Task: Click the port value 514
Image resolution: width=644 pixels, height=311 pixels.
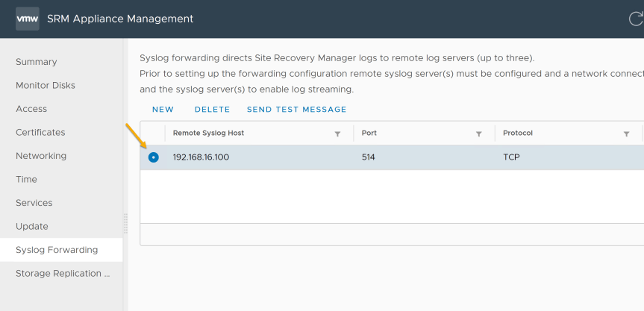Action: (x=368, y=157)
